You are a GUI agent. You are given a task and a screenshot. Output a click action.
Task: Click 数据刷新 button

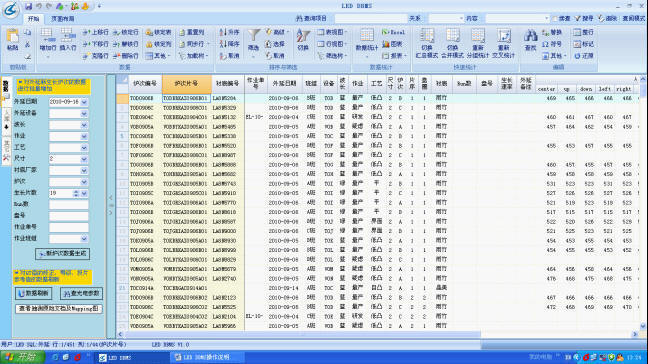(33, 293)
